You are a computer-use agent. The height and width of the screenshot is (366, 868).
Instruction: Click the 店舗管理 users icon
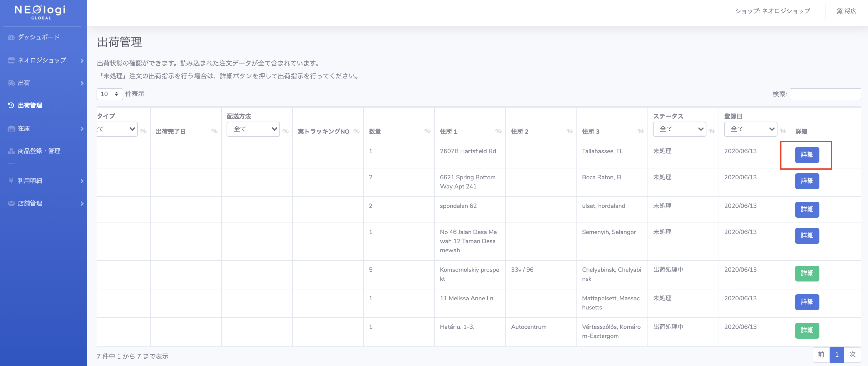11,203
